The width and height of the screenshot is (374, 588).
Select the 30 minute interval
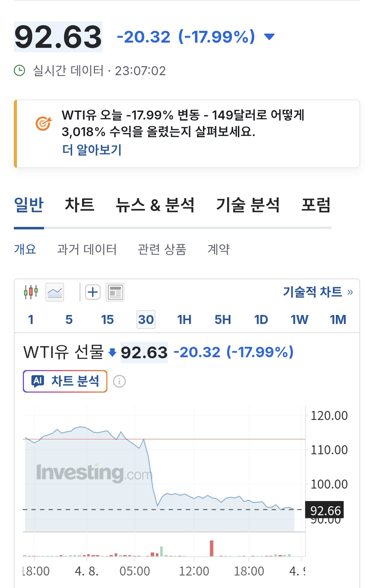[x=146, y=319]
